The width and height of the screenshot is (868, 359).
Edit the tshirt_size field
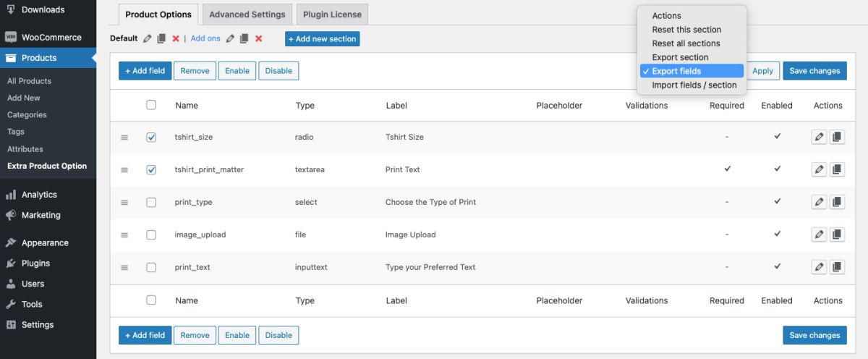point(819,137)
